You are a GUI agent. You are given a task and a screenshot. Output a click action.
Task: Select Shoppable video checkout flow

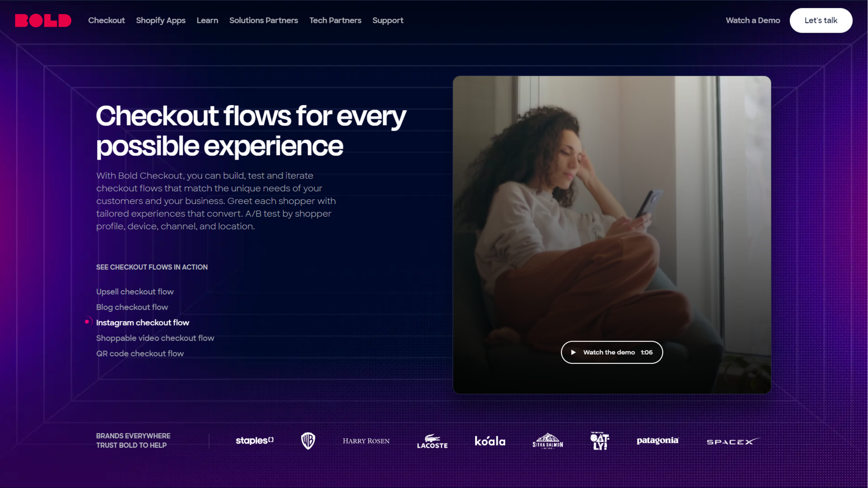point(155,338)
